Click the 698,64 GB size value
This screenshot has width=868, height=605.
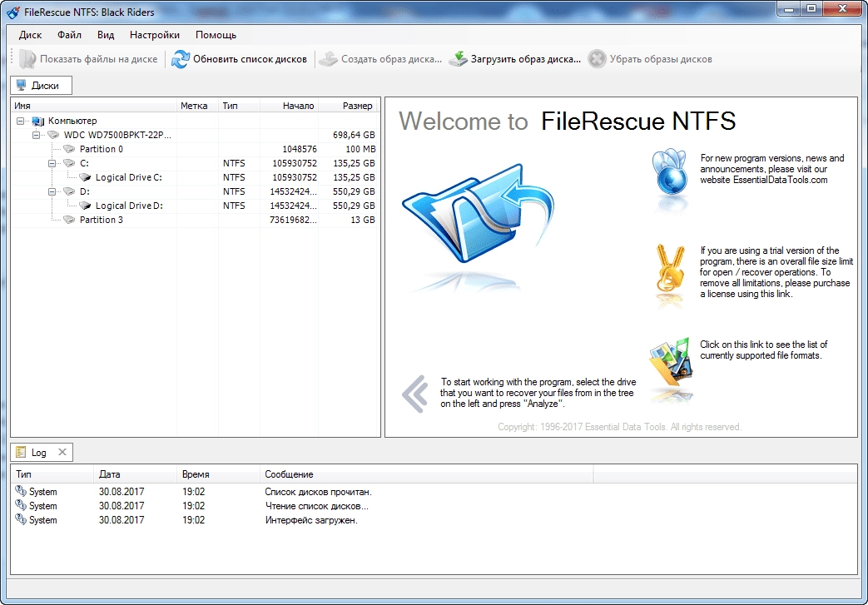point(354,135)
